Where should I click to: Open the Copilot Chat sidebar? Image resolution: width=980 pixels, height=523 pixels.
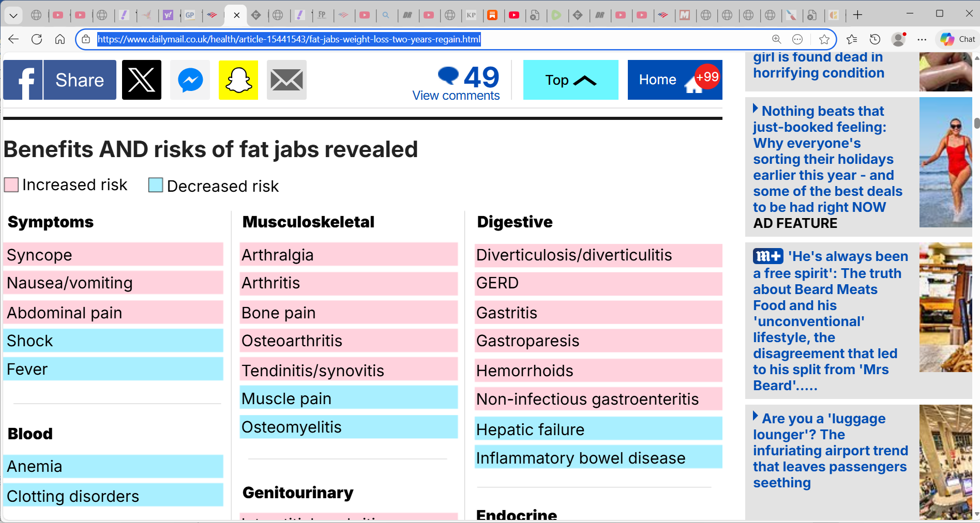click(x=956, y=39)
